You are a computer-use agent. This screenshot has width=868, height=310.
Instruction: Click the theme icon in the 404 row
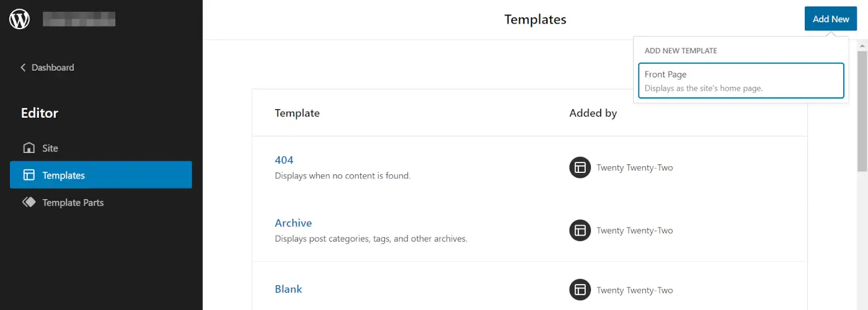click(580, 167)
